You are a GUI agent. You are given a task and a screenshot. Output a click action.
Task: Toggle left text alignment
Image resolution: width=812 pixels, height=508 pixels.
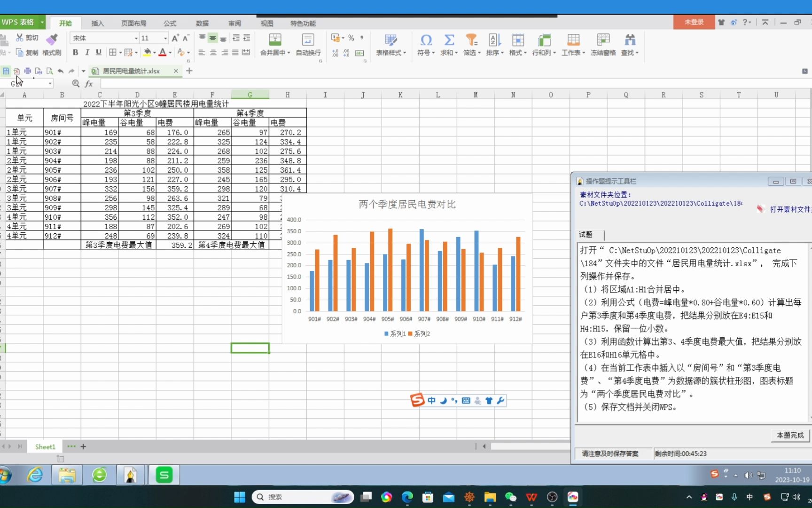point(202,53)
